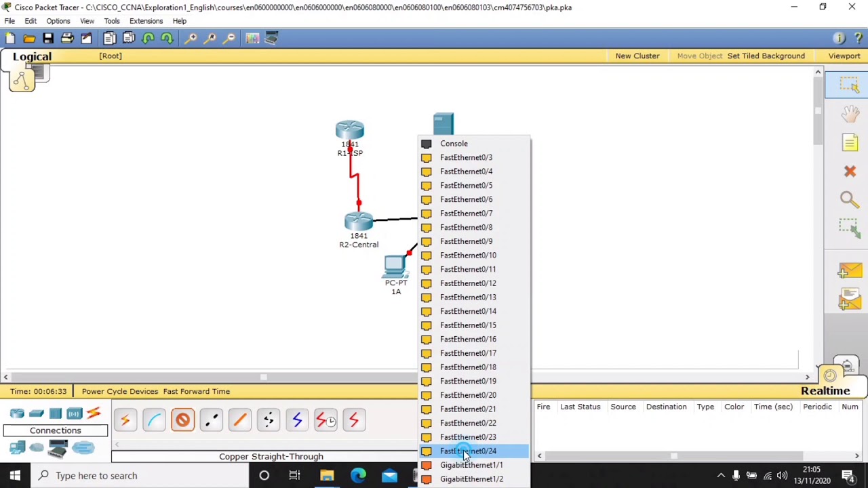This screenshot has height=488, width=868.
Task: Choose GigabitEthernet1/1 port
Action: (x=474, y=465)
